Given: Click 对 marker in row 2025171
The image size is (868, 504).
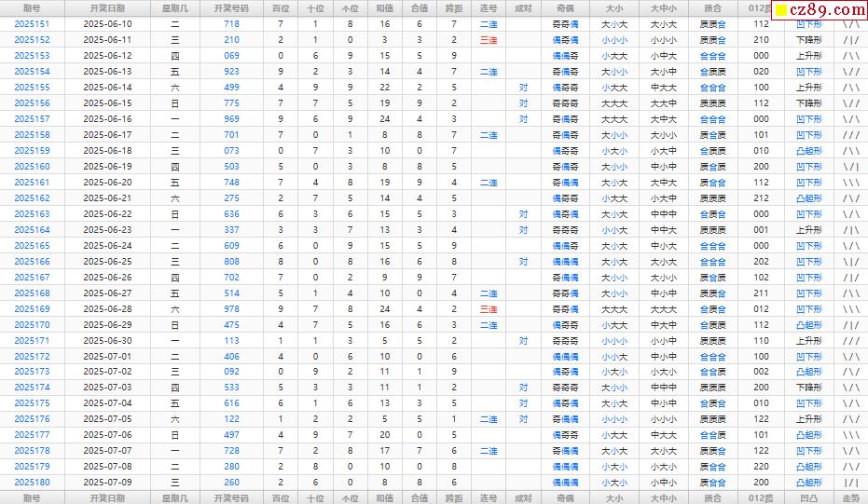Looking at the screenshot, I should pyautogui.click(x=523, y=341).
